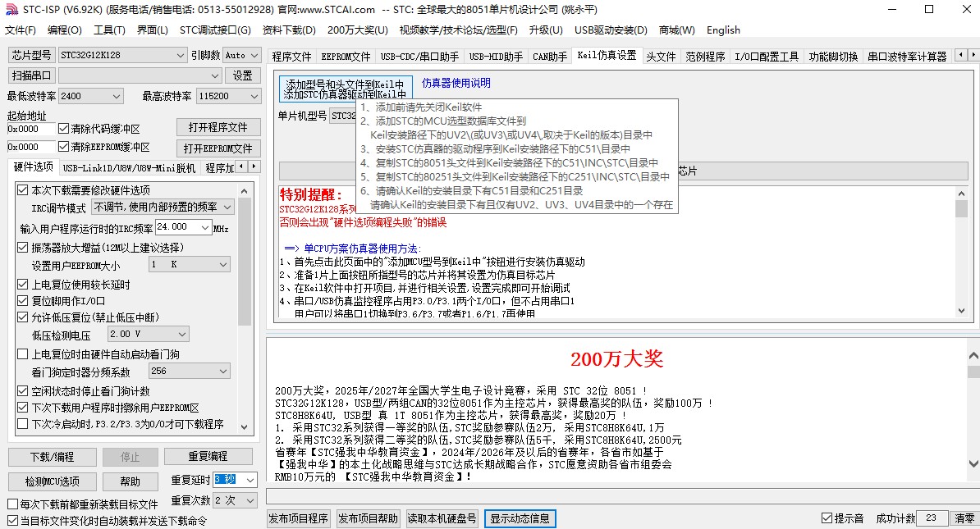This screenshot has width=980, height=529.
Task: Click the 设置 button beside port list
Action: [x=242, y=75]
